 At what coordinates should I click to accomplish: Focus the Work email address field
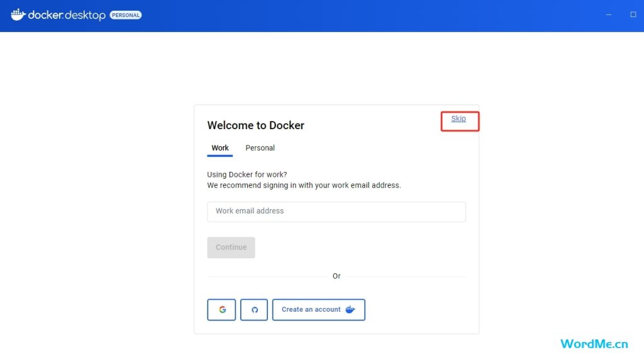[336, 212]
